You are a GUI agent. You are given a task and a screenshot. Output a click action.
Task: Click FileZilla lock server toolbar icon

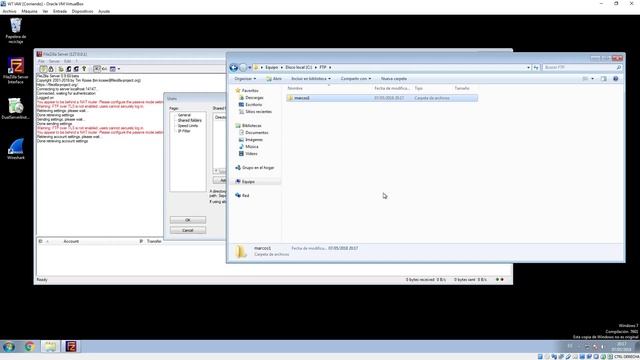point(51,69)
